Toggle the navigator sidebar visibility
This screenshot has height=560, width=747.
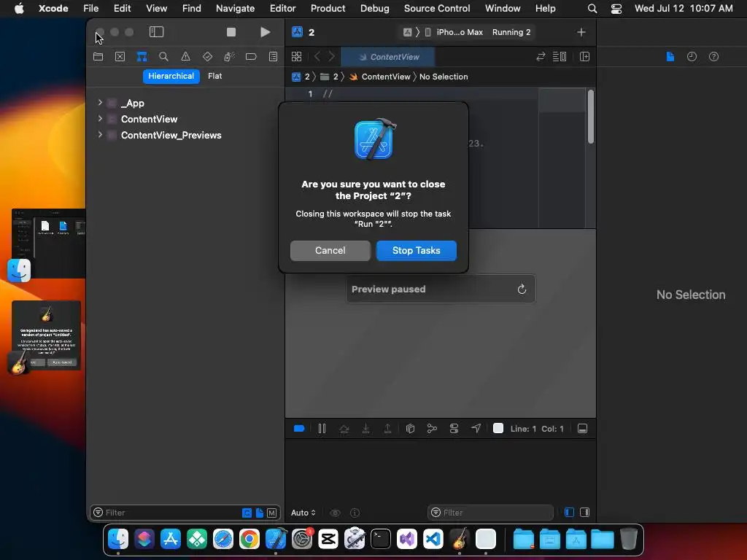[x=156, y=32]
